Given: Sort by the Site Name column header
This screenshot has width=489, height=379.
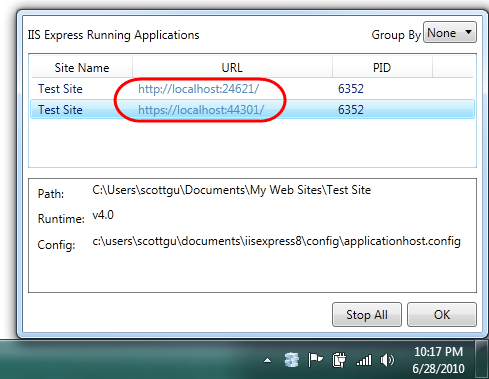Looking at the screenshot, I should tap(82, 68).
